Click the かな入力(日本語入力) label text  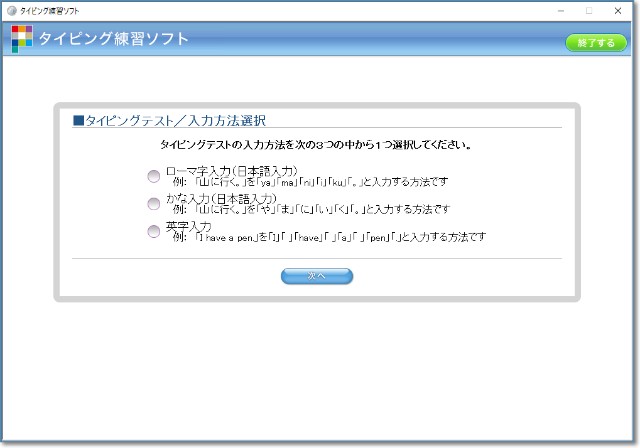tap(221, 198)
